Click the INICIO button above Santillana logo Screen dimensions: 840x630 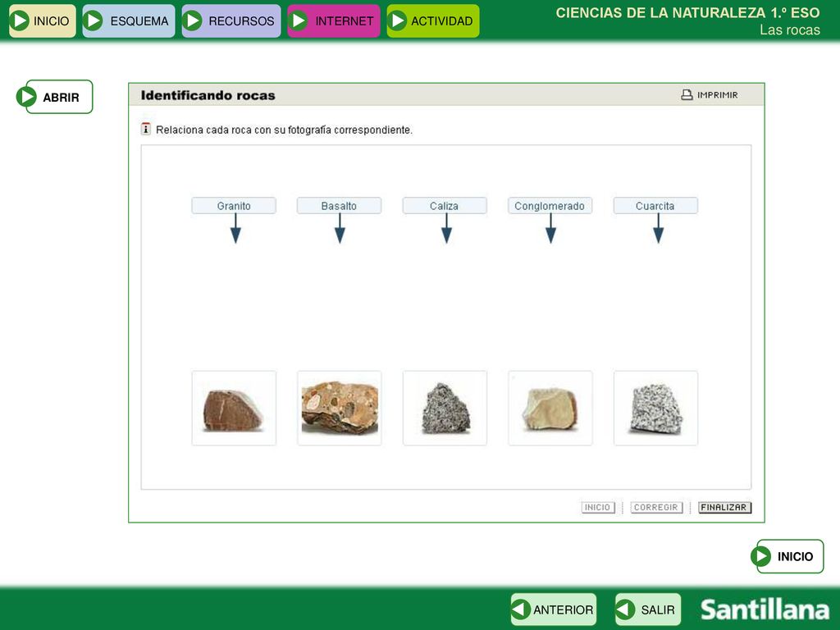point(787,556)
